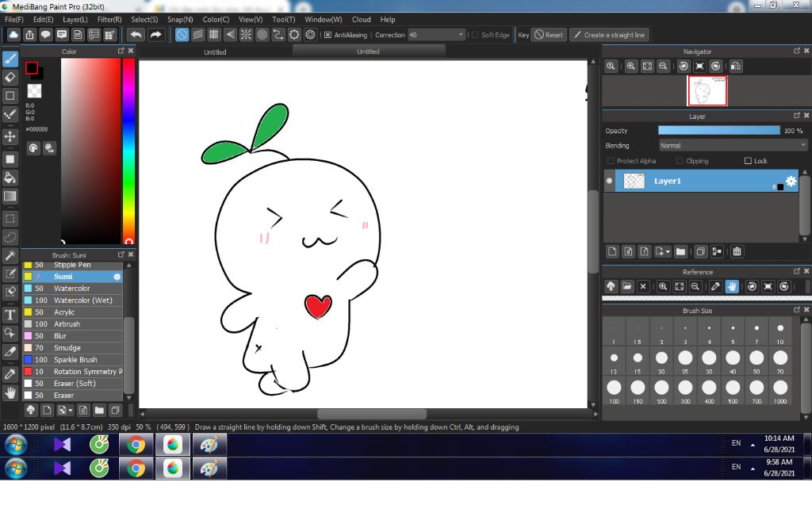The image size is (812, 524).
Task: Open the Snap menu
Action: pyautogui.click(x=180, y=20)
